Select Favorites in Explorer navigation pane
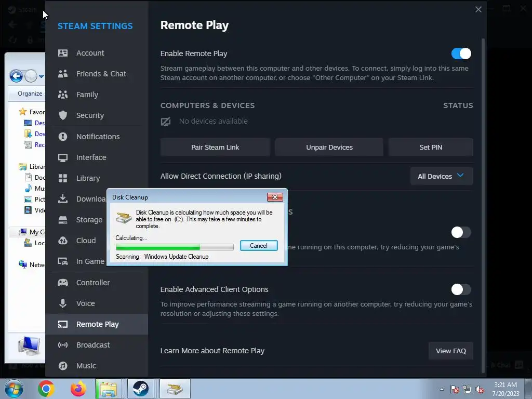 (x=32, y=112)
